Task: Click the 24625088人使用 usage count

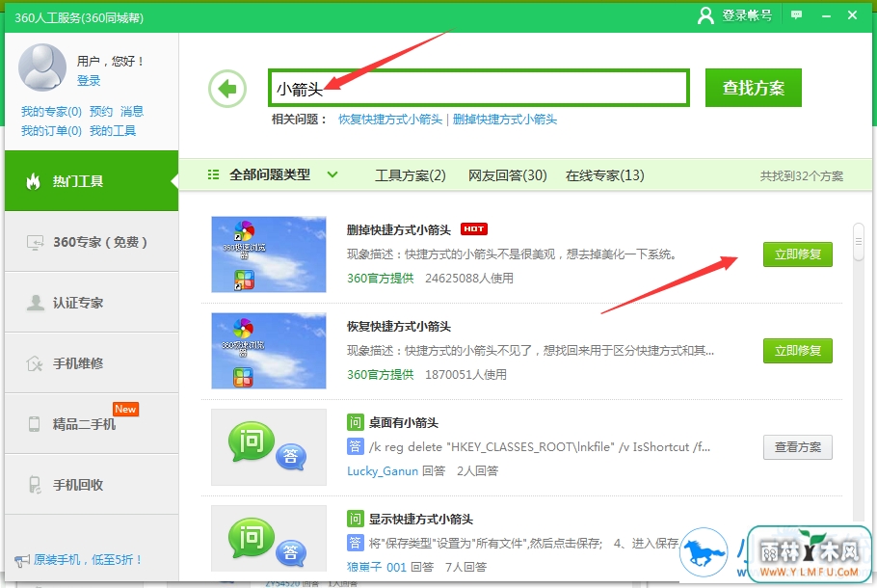Action: tap(468, 278)
